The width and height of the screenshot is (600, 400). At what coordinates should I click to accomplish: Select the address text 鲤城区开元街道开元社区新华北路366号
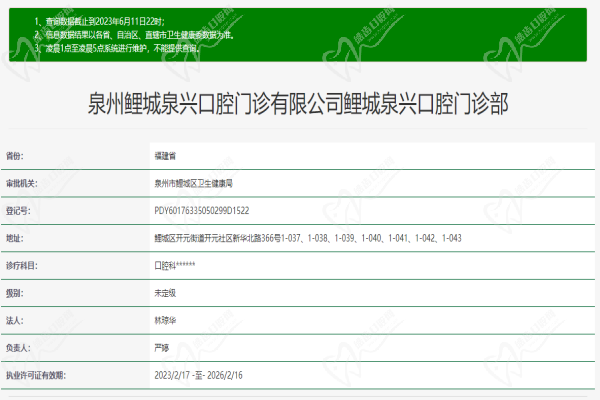(217, 238)
